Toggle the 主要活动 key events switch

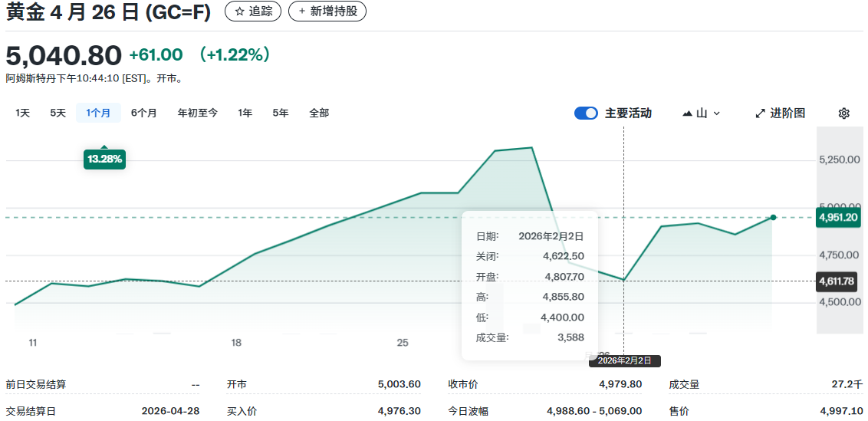(x=586, y=113)
